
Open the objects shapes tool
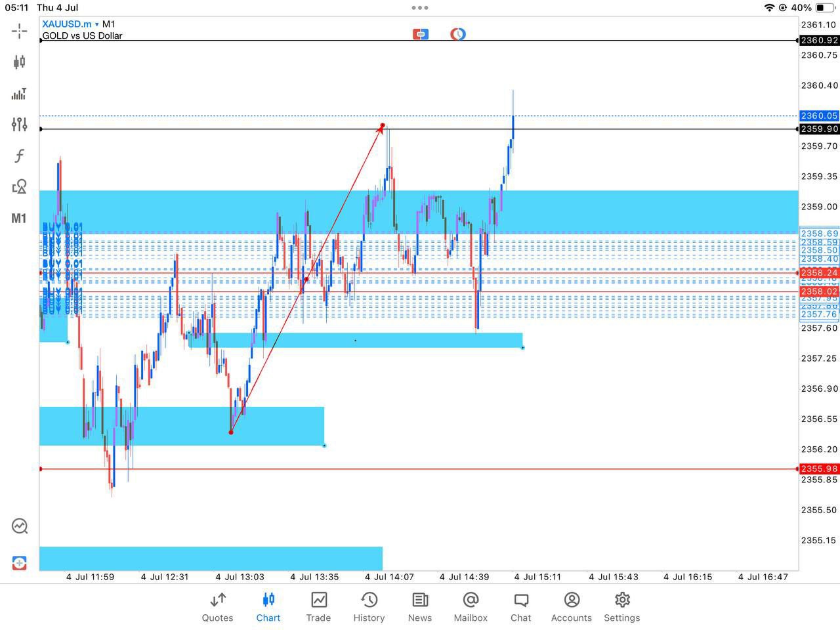pyautogui.click(x=19, y=187)
